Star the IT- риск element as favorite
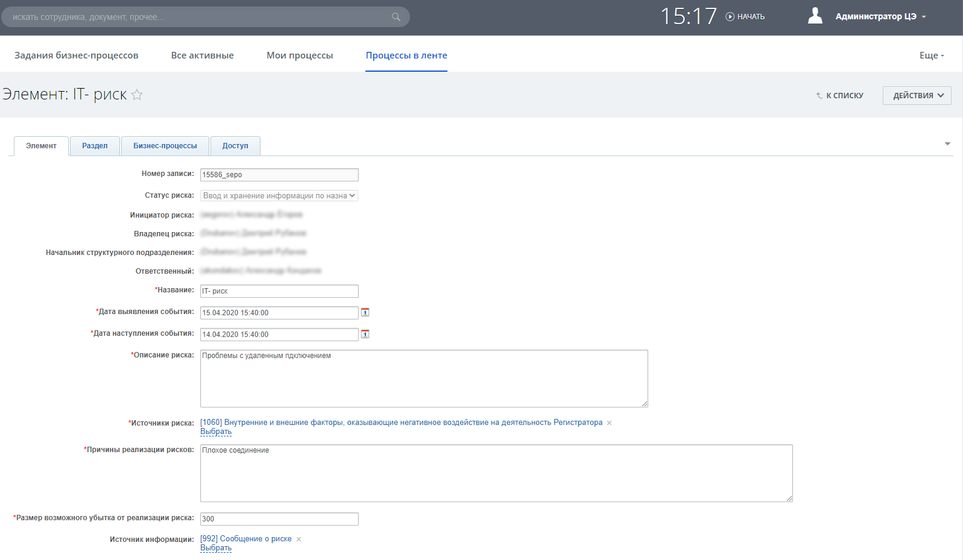 137,95
